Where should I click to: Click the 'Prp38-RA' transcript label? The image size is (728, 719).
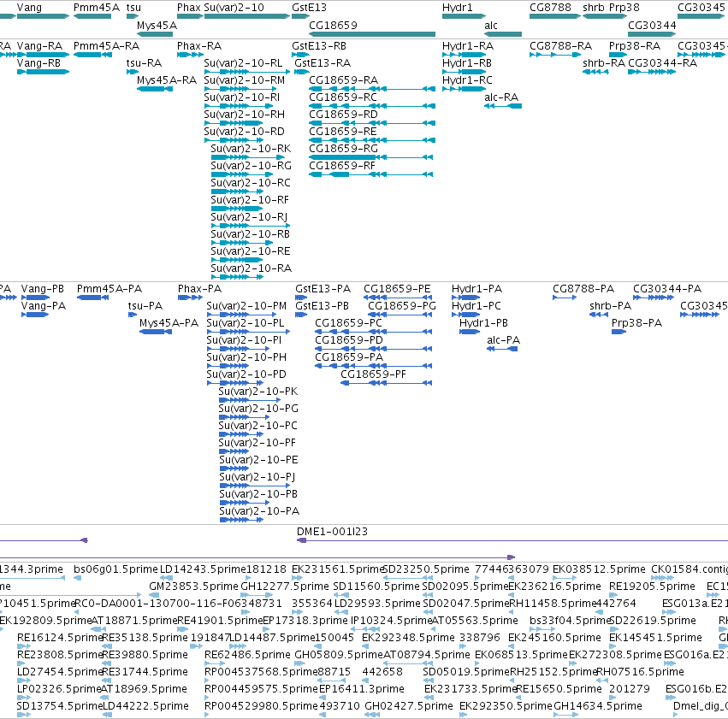[635, 46]
